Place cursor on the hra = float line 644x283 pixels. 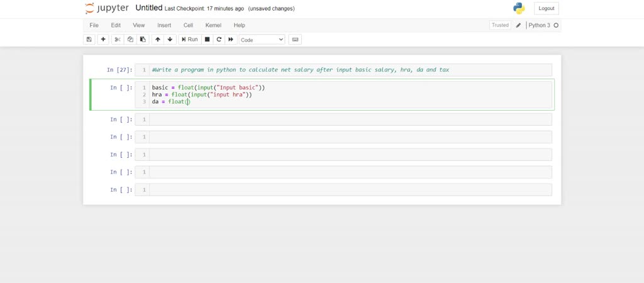202,94
